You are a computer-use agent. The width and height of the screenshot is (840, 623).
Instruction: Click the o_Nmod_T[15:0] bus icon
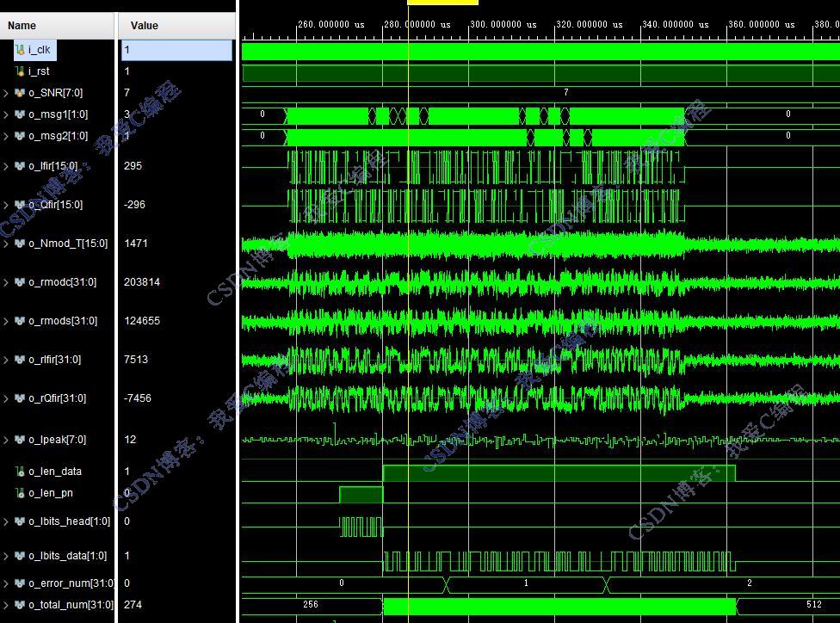pos(20,244)
